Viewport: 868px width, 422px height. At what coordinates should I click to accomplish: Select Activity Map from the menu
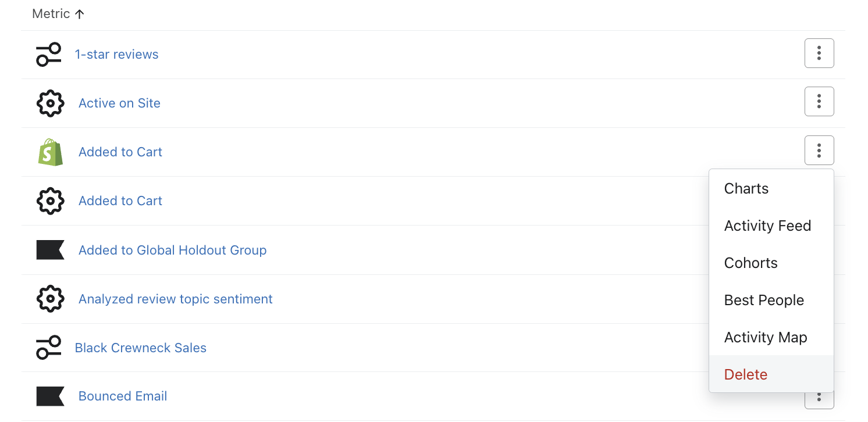(766, 337)
